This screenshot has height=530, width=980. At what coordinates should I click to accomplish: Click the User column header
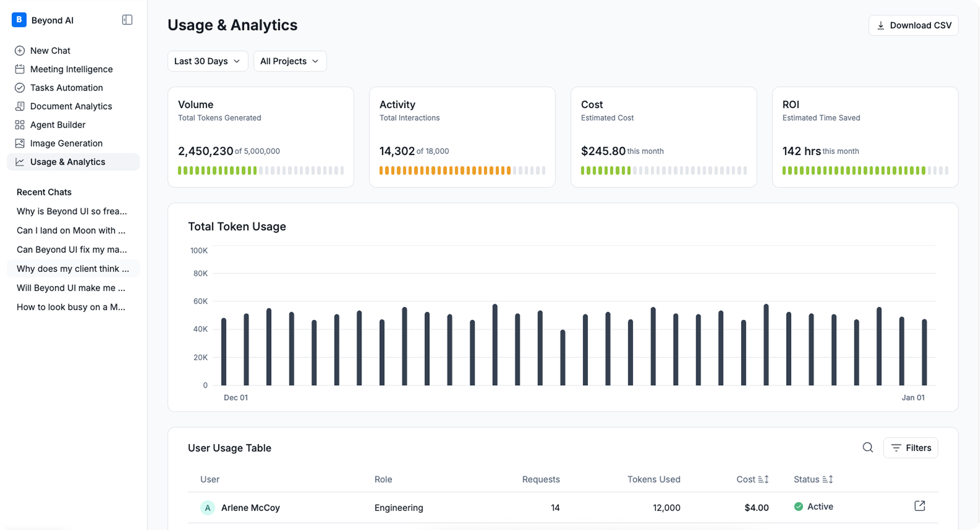[210, 479]
